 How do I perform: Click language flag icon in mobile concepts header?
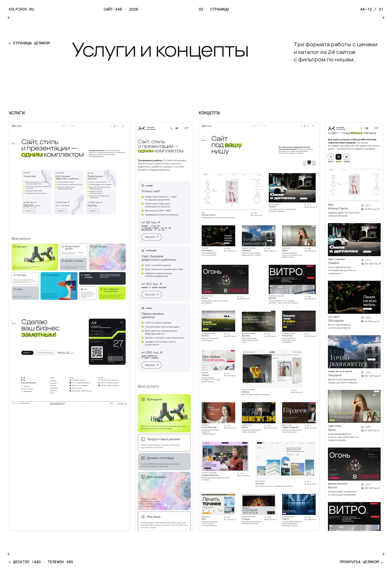coord(367,128)
